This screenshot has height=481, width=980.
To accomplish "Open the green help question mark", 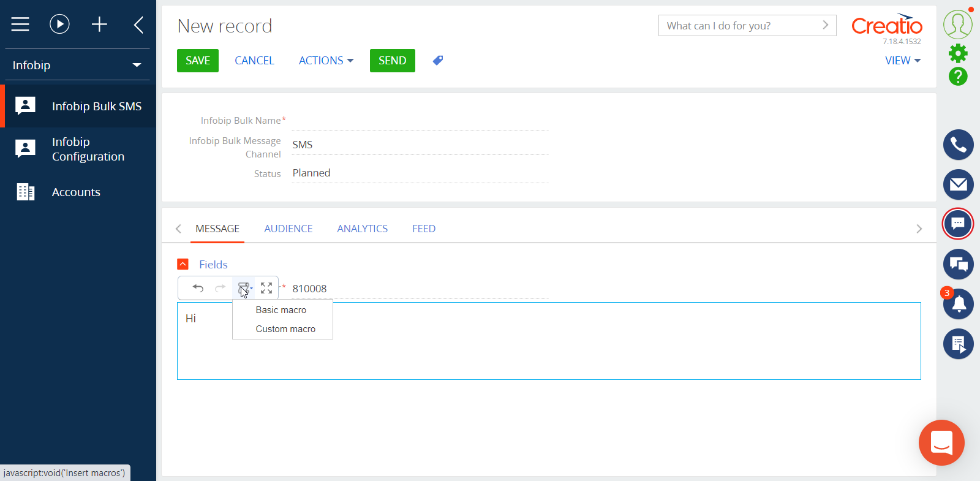I will [x=958, y=77].
